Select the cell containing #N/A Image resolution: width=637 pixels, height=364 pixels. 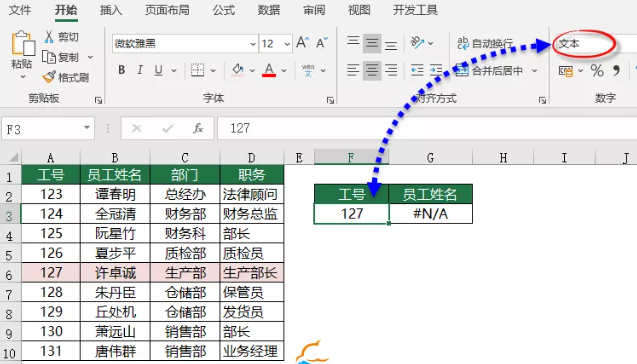pyautogui.click(x=431, y=213)
